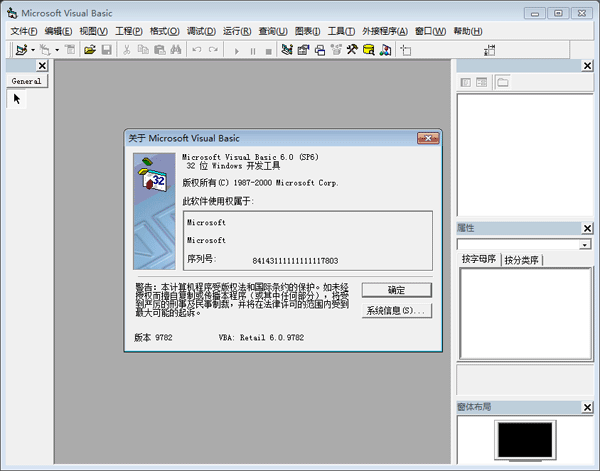Screen dimensions: 600x471
Task: Open the Form Layout Window toolbar icon
Action: pos(320,50)
